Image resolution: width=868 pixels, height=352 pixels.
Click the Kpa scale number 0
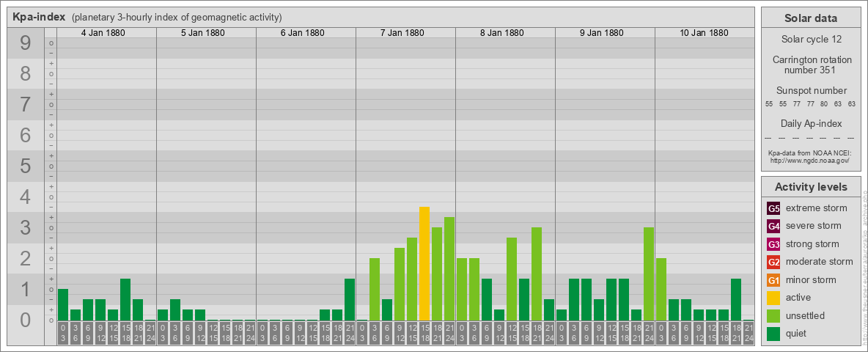tap(26, 320)
